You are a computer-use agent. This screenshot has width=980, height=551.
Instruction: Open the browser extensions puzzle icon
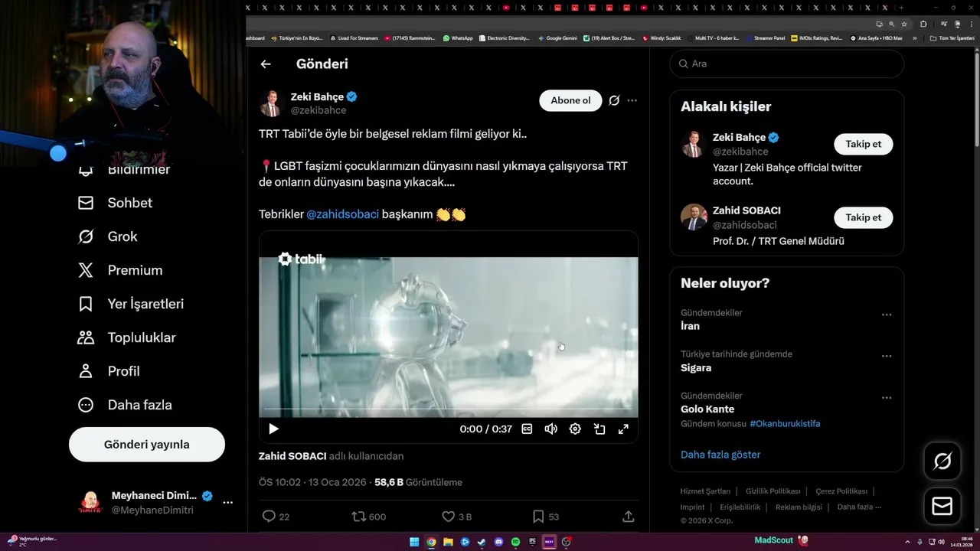[x=923, y=24]
